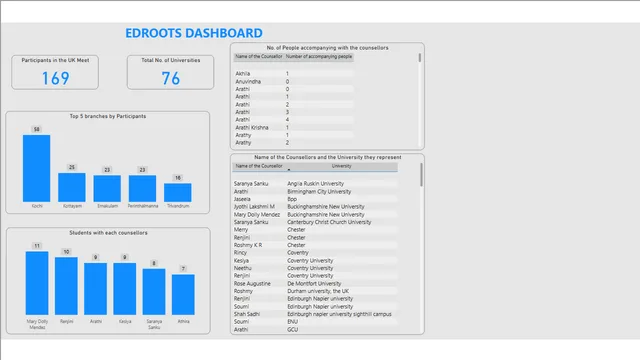Click Saranya Sanku's bar showing 8 students

point(154,291)
